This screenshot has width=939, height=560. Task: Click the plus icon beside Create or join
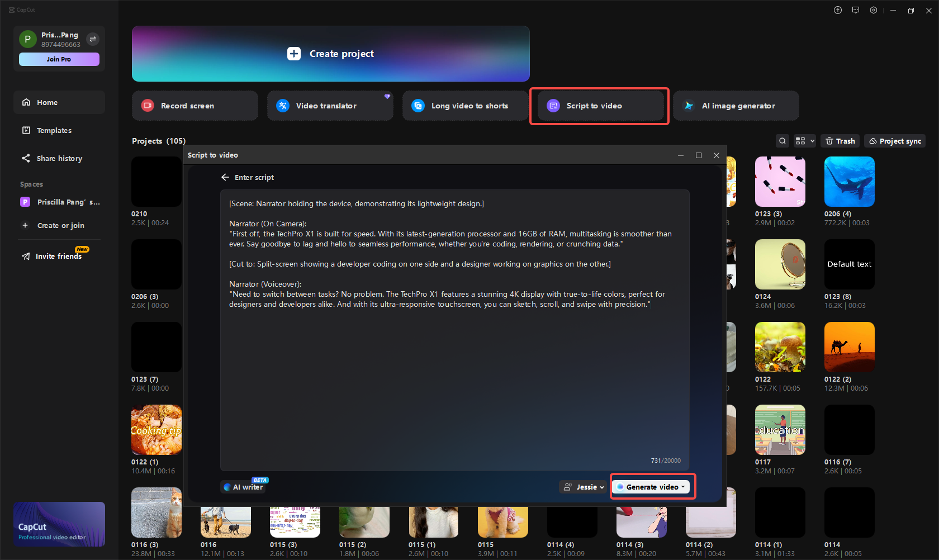25,225
